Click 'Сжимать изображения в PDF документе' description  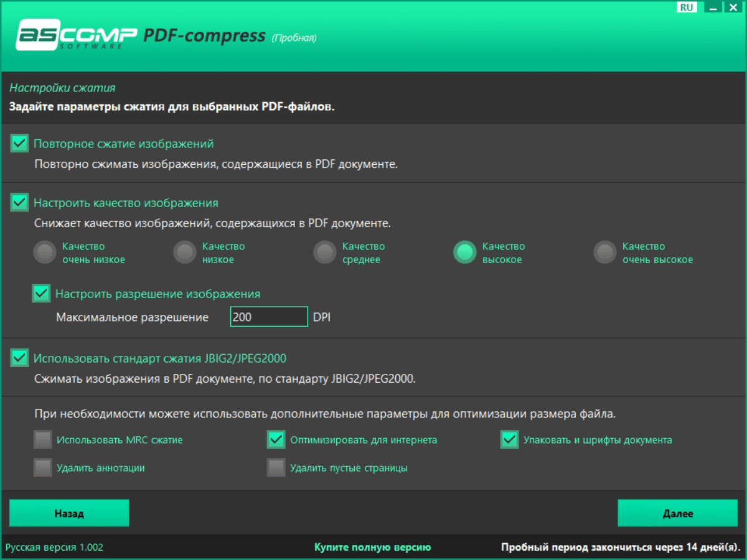(224, 378)
